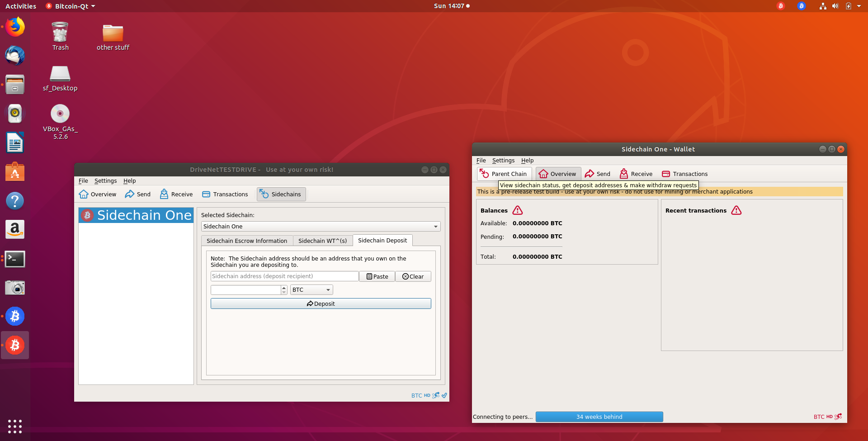Select the Sidechain Deposit tab

click(x=382, y=240)
